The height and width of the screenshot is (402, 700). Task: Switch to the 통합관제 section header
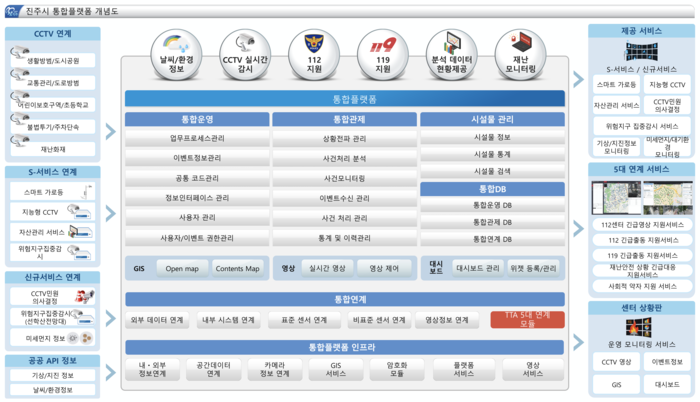[343, 119]
